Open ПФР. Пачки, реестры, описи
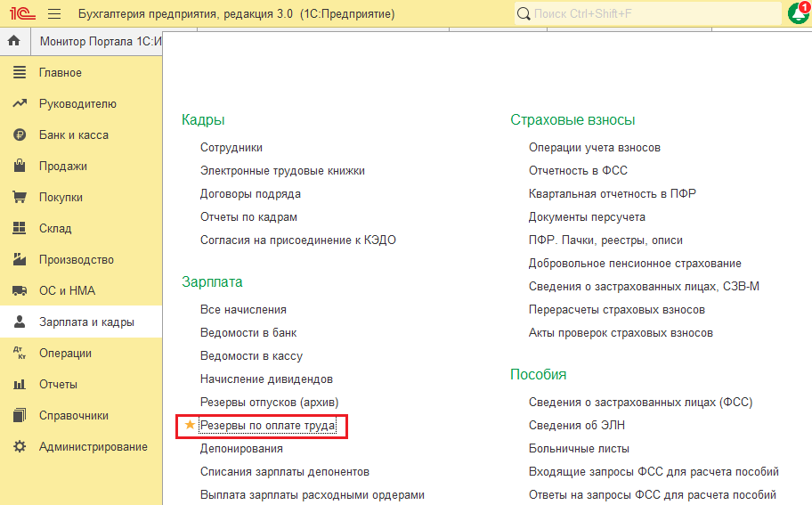The image size is (812, 505). pyautogui.click(x=605, y=240)
